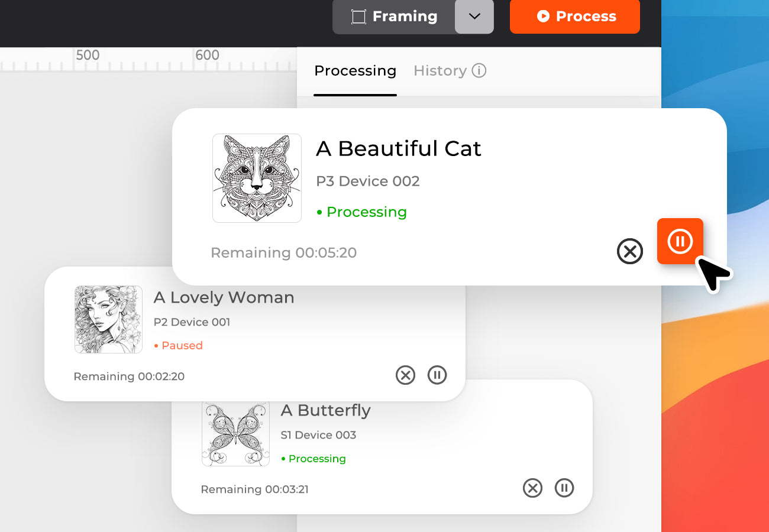Click the A Butterfly job title

click(x=325, y=410)
